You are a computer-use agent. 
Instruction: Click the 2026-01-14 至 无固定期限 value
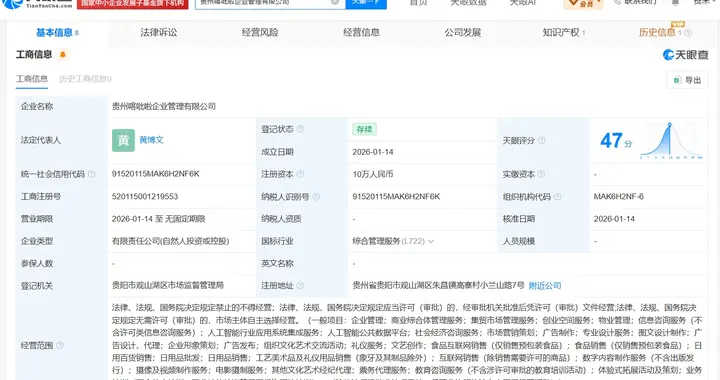coord(158,219)
